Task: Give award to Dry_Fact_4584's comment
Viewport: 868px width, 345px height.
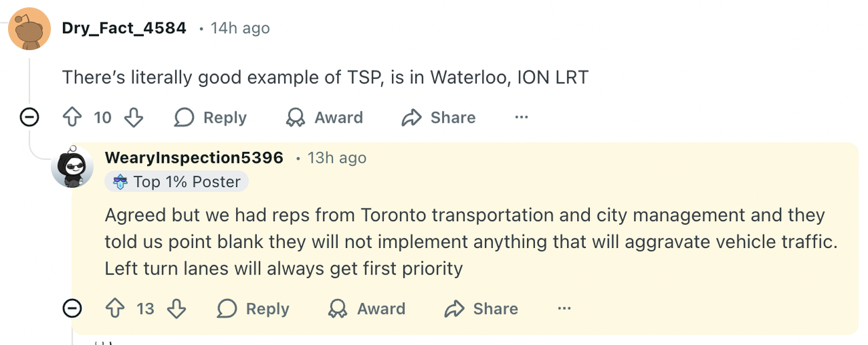Action: coord(324,118)
